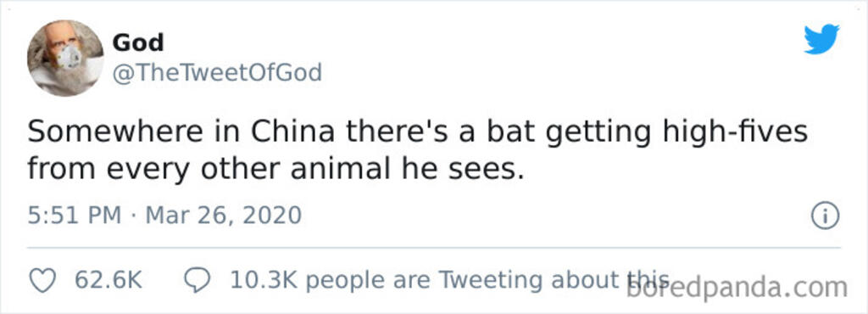Screen dimensions: 868x314
Task: Click the 62.6K likes count
Action: coord(108,280)
